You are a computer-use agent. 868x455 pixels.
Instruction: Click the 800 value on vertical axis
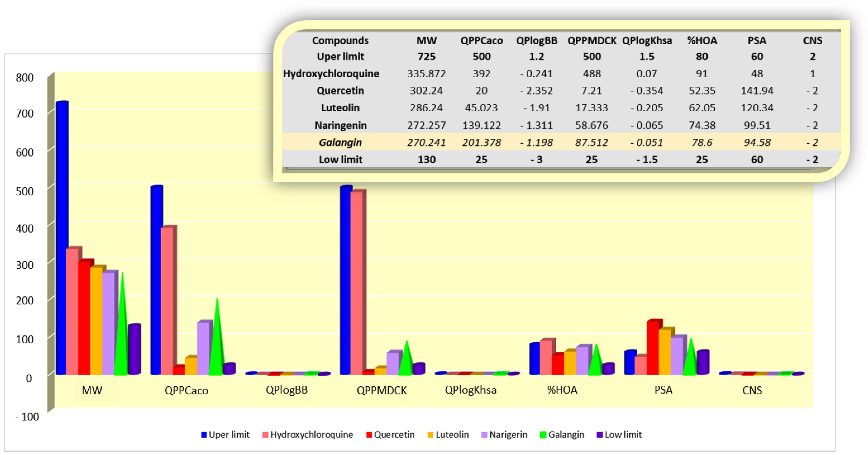point(25,78)
